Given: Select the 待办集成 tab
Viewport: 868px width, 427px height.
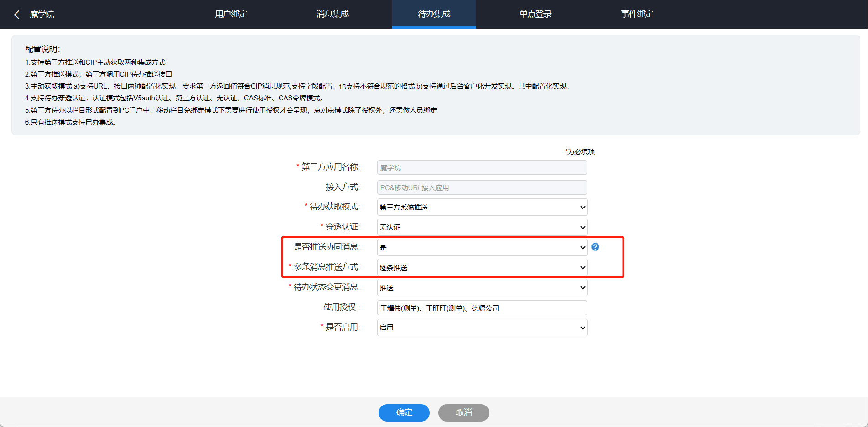Looking at the screenshot, I should coord(434,14).
